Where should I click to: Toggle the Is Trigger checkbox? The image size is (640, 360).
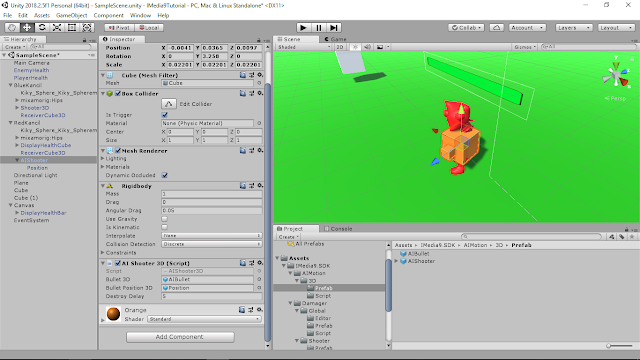[x=165, y=115]
